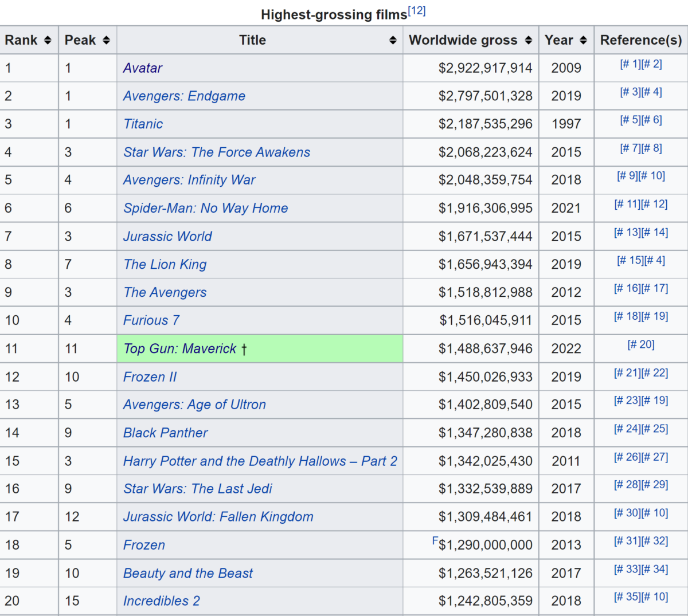688x616 pixels.
Task: Sort by Worldwide gross arrows
Action: [x=528, y=40]
